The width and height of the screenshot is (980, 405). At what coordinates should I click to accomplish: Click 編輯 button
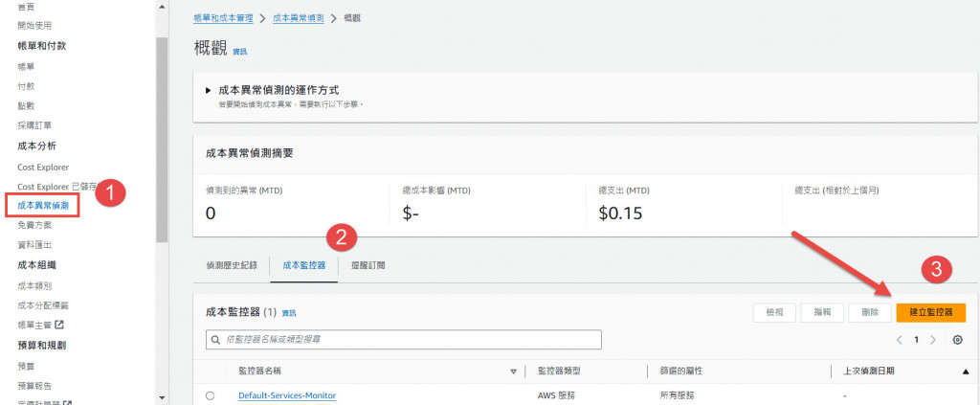pyautogui.click(x=822, y=312)
